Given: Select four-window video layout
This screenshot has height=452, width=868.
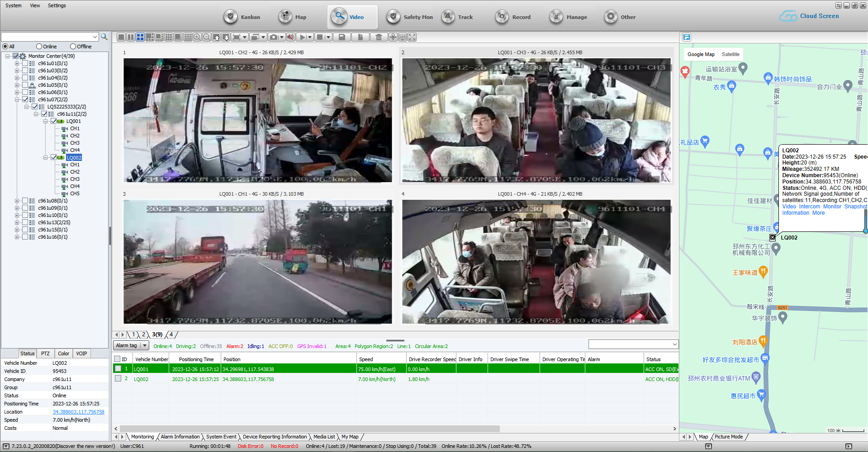Looking at the screenshot, I should click(140, 37).
